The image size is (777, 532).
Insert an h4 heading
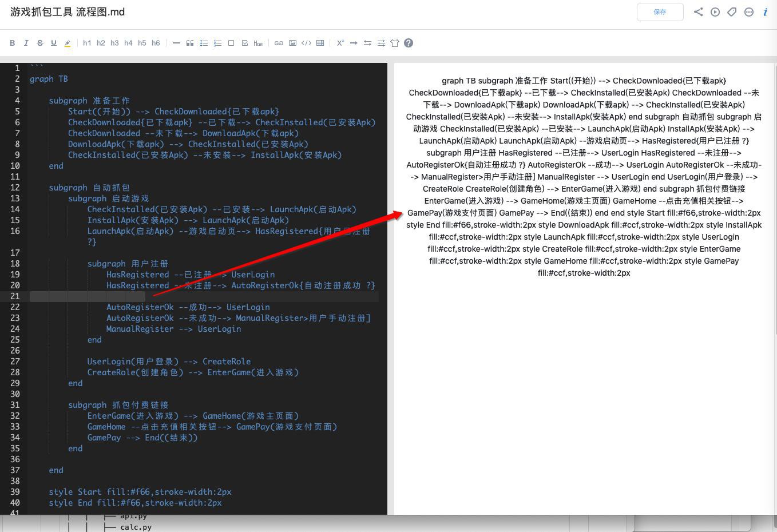click(x=128, y=43)
